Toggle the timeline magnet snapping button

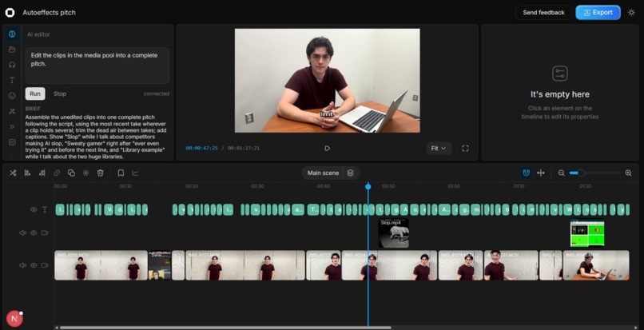tap(526, 173)
